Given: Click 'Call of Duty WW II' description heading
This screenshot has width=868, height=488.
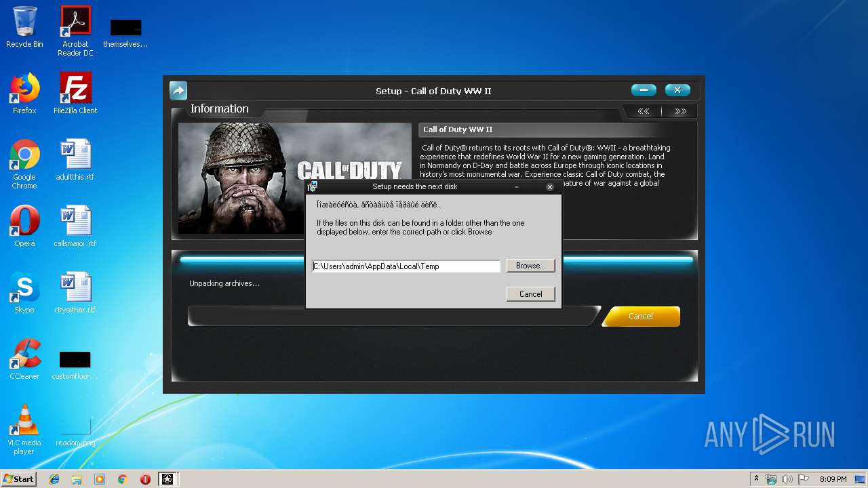Looking at the screenshot, I should pos(458,129).
